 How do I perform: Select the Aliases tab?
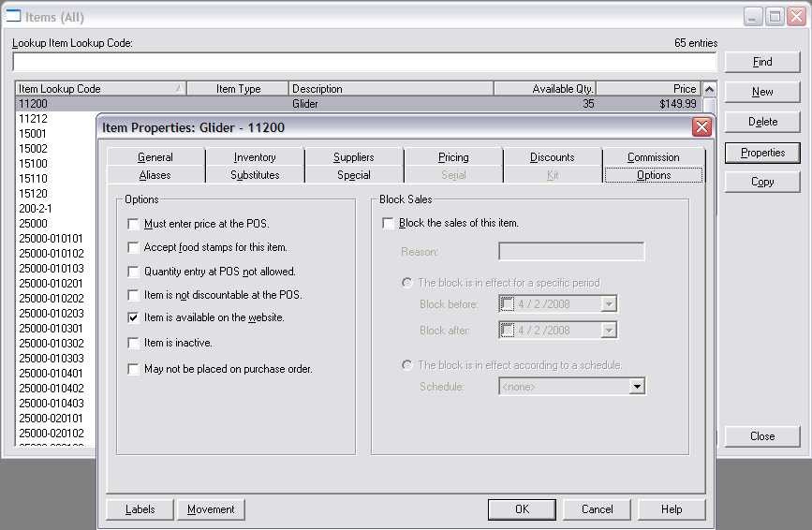(155, 175)
